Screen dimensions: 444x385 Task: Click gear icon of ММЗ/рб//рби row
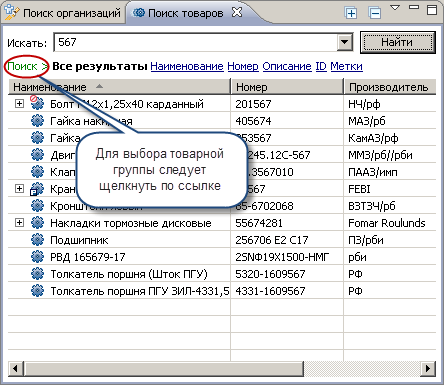click(x=37, y=154)
